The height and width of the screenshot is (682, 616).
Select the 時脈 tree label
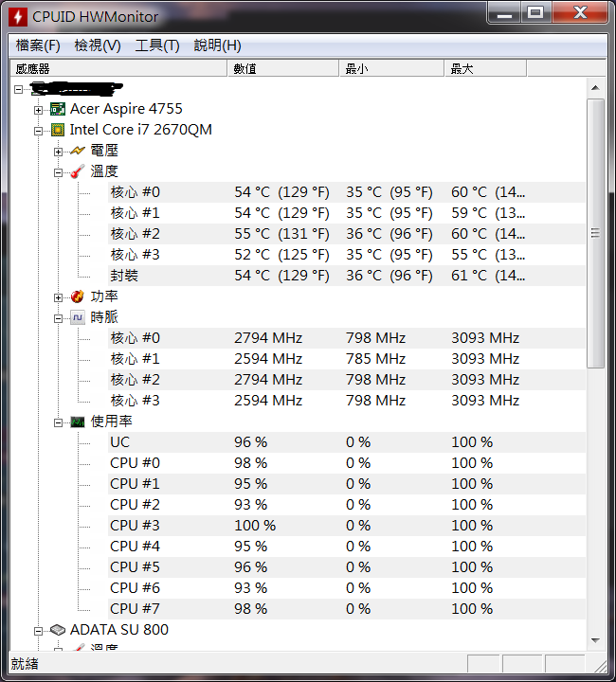[104, 317]
